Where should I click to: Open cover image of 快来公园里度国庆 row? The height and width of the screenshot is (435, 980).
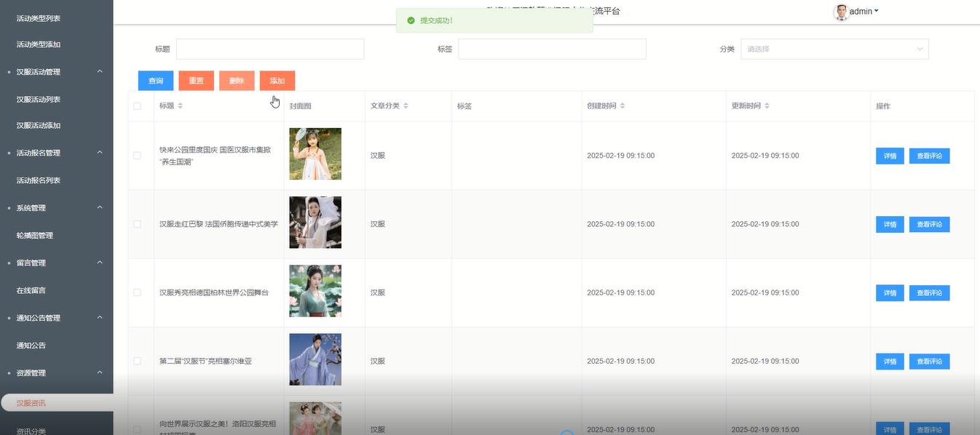coord(315,154)
